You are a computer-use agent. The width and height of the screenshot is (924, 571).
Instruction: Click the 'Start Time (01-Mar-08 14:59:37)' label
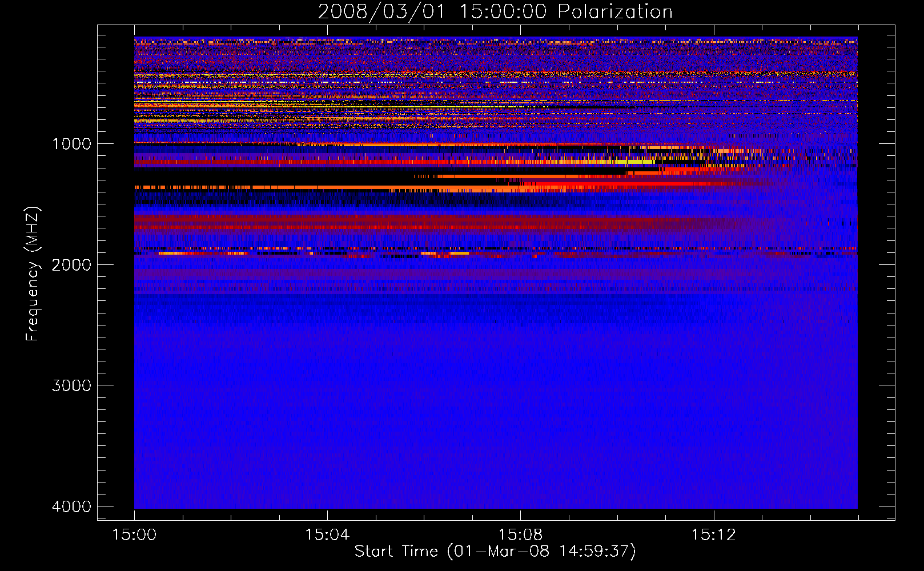[495, 551]
